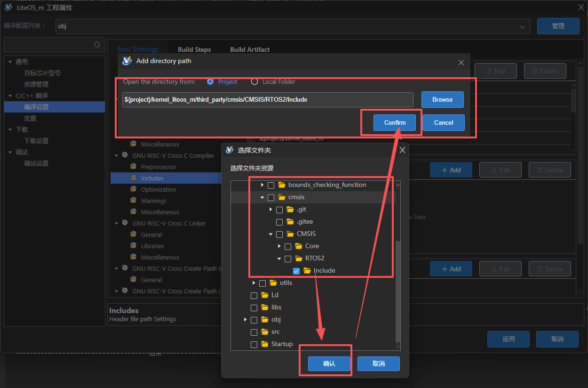Screen dimensions: 588x388
Task: Switch to the Build Artifact tab
Action: click(x=250, y=49)
